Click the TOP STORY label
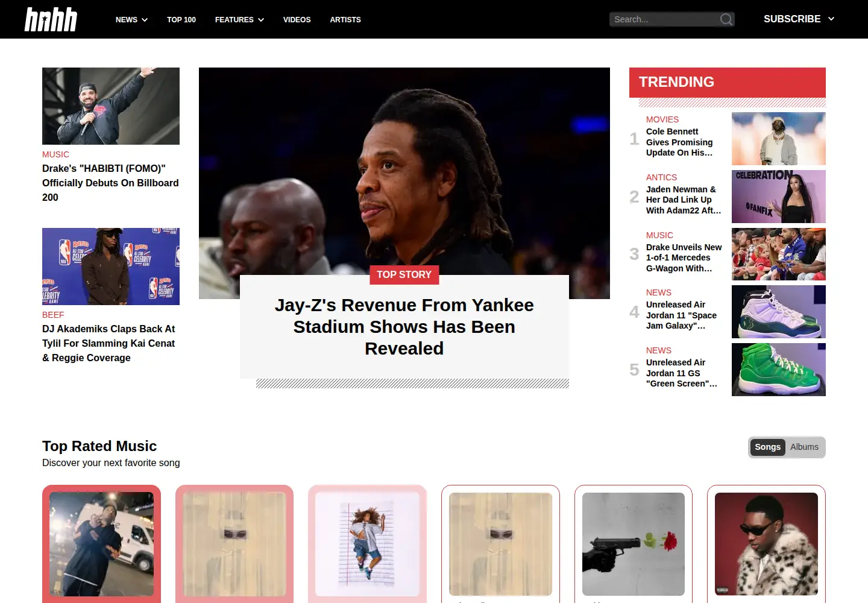Screen dimensions: 868x603 coord(404,274)
